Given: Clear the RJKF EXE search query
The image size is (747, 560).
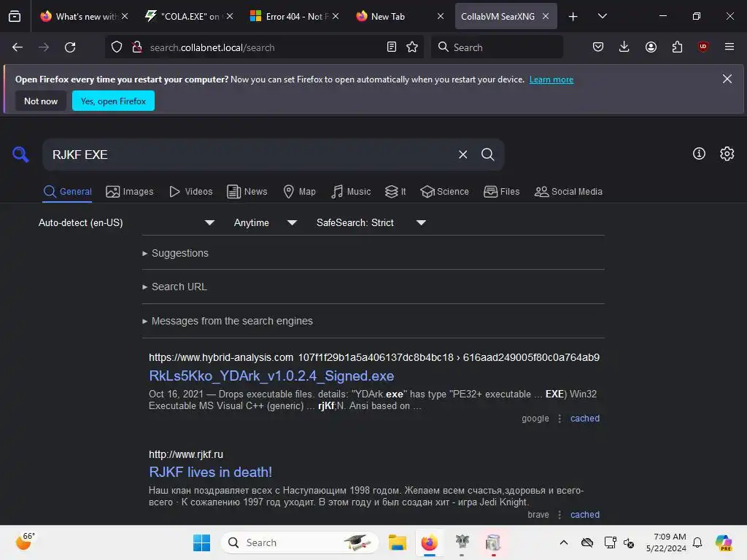Looking at the screenshot, I should [x=463, y=155].
